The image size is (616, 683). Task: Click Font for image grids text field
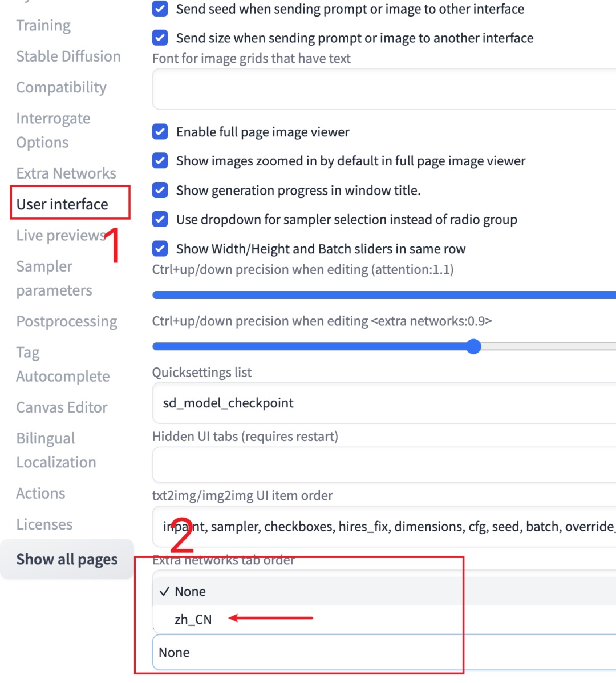[x=382, y=89]
